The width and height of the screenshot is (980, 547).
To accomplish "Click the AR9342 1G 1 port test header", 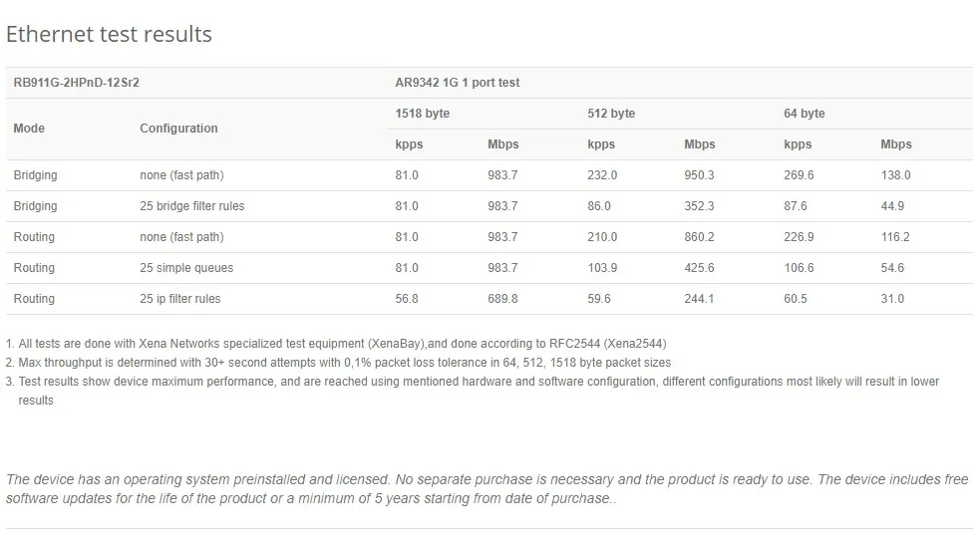I will (457, 83).
